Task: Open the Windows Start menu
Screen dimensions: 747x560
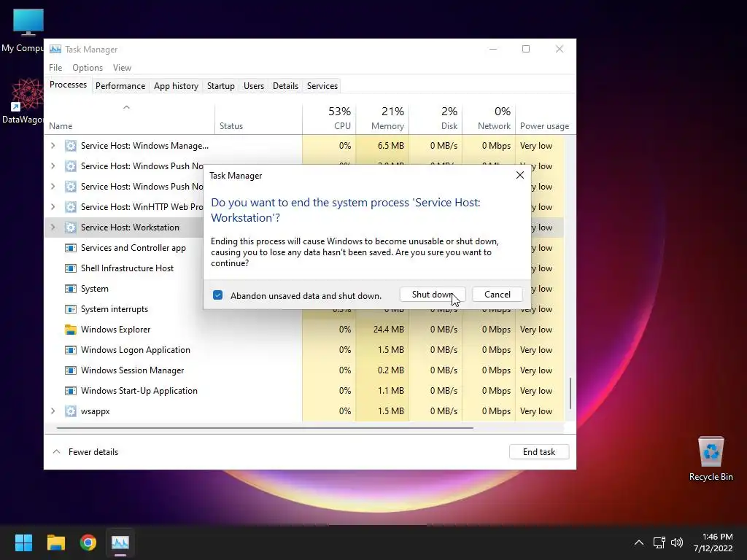Action: 23,542
